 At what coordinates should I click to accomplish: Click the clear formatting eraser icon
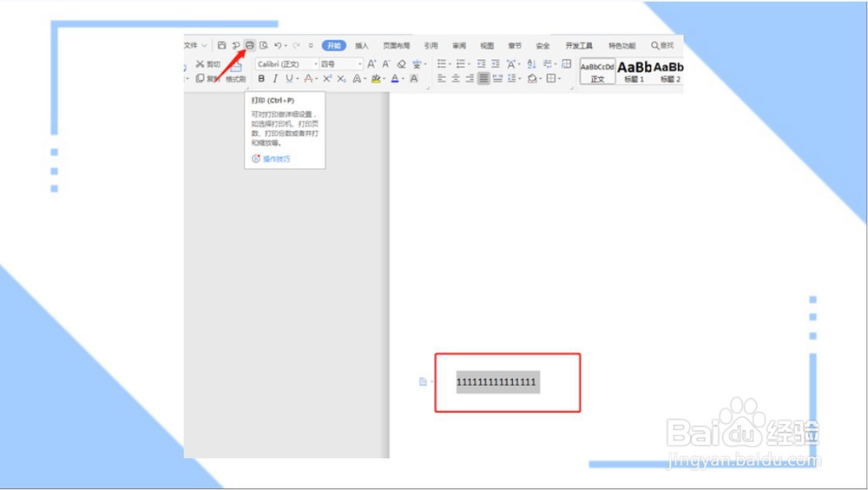(401, 64)
